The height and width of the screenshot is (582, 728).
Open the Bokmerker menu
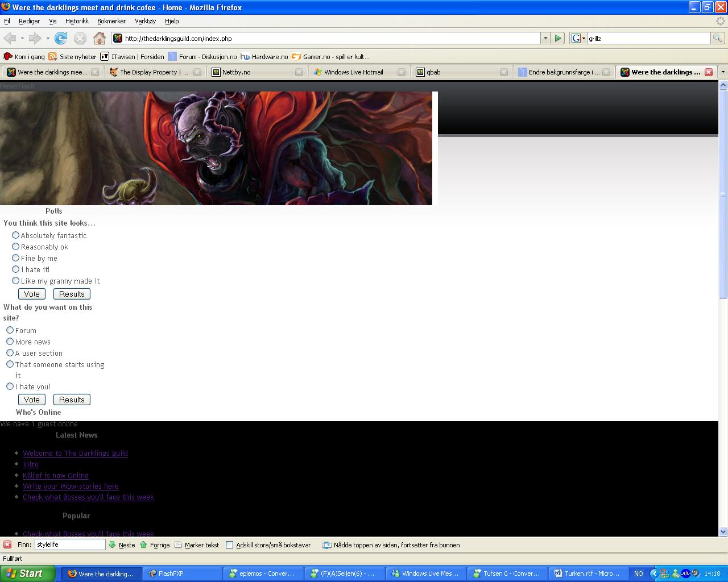[x=111, y=21]
